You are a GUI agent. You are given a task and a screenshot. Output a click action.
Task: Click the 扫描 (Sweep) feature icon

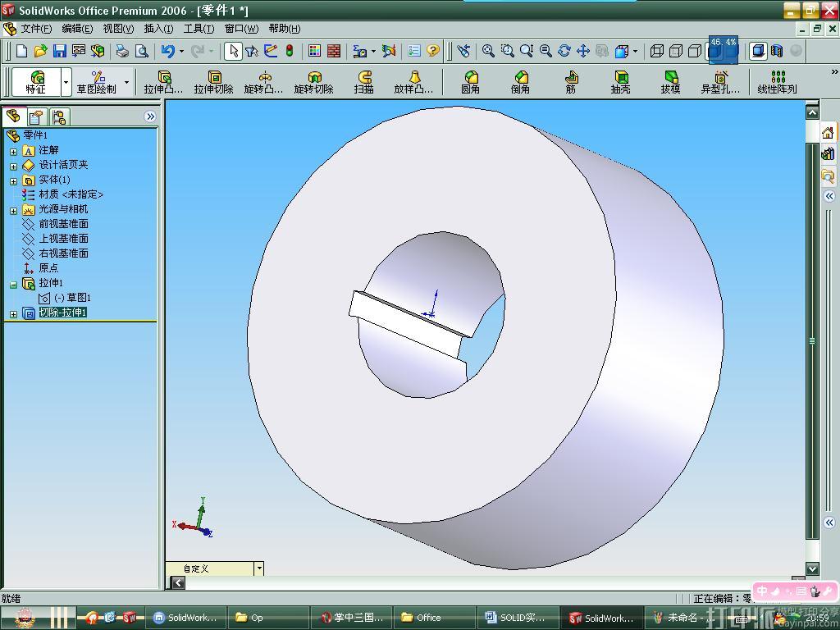tap(364, 81)
